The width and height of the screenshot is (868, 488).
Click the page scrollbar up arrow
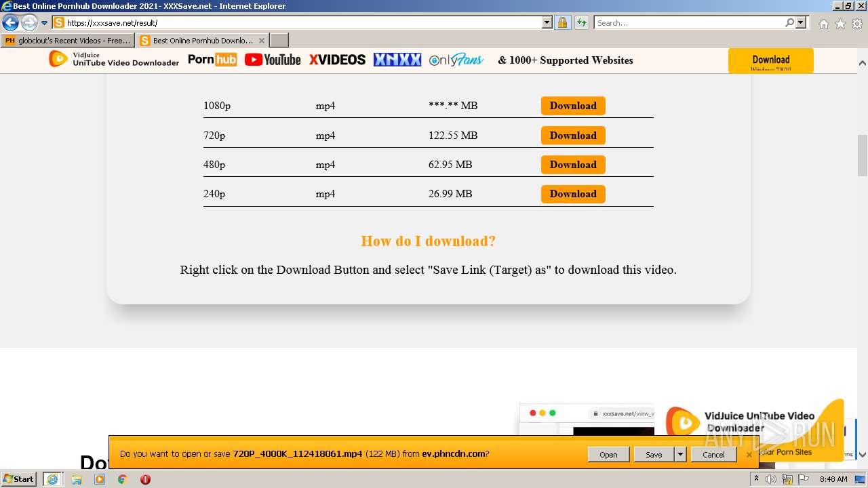pos(863,63)
